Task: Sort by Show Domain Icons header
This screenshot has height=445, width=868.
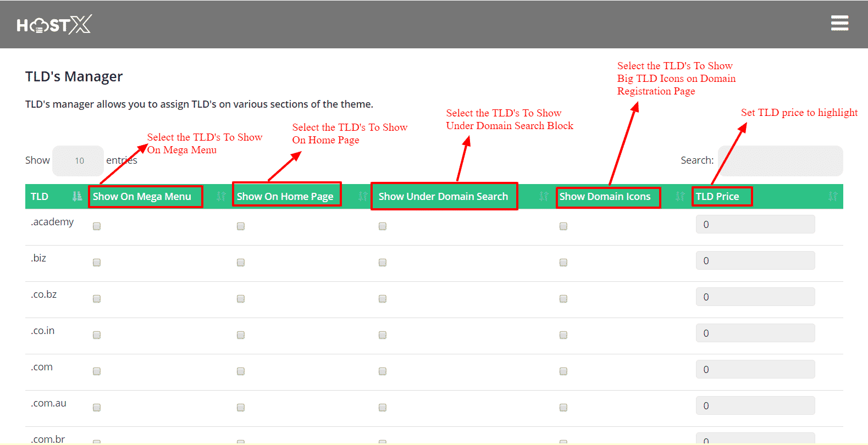Action: 605,196
